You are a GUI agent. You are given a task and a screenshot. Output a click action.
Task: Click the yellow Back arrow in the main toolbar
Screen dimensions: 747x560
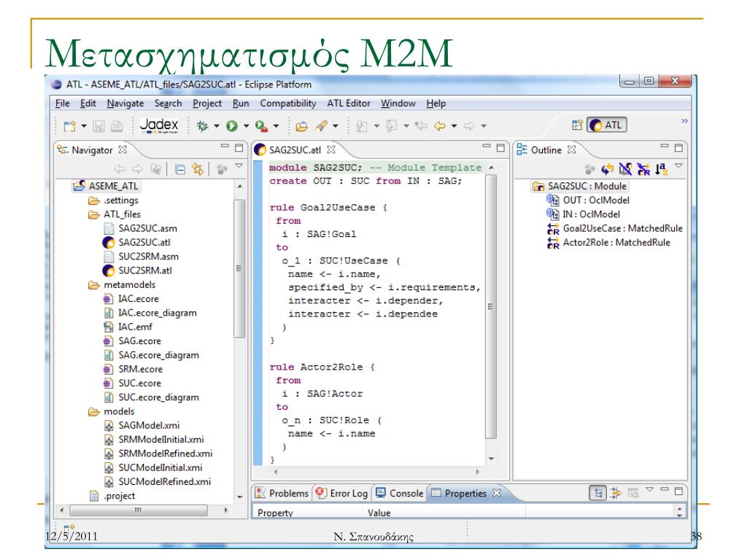pos(440,126)
